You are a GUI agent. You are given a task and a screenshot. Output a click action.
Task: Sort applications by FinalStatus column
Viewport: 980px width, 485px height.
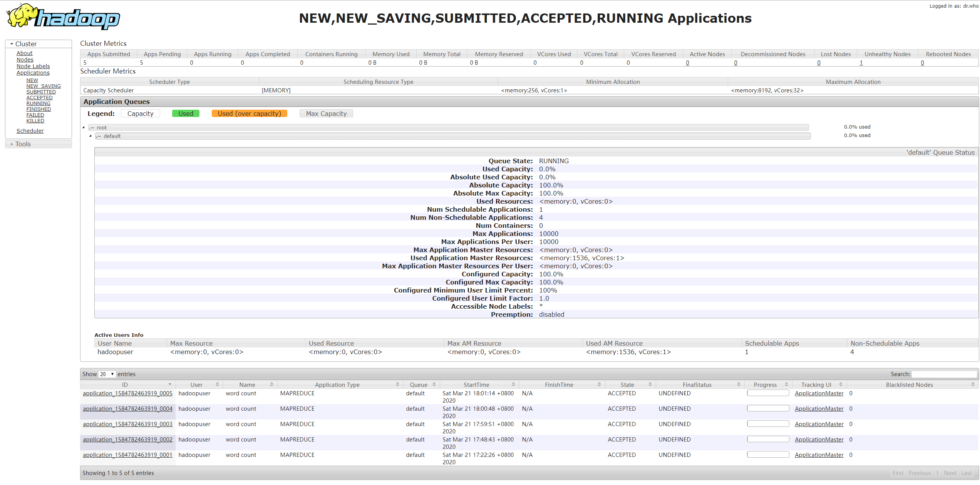pos(700,385)
